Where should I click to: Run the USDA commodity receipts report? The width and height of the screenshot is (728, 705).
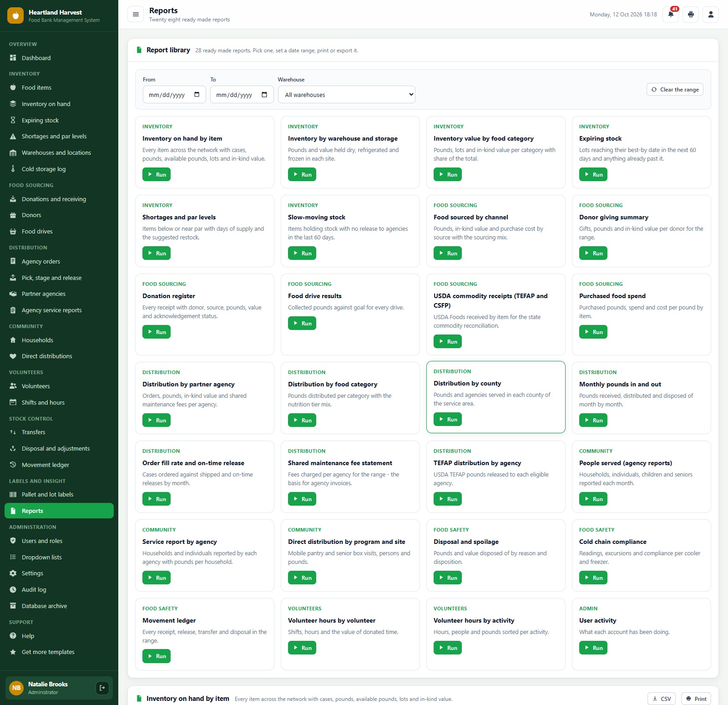click(x=448, y=341)
